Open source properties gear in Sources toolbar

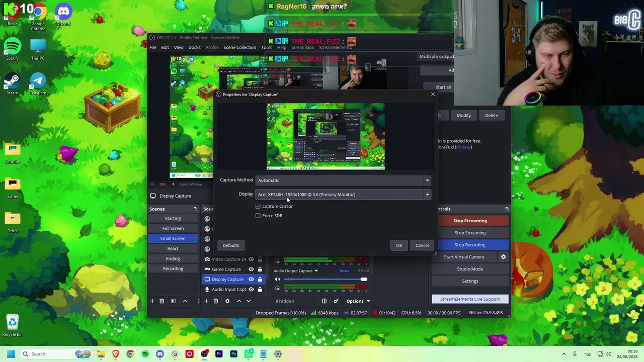pos(227,301)
